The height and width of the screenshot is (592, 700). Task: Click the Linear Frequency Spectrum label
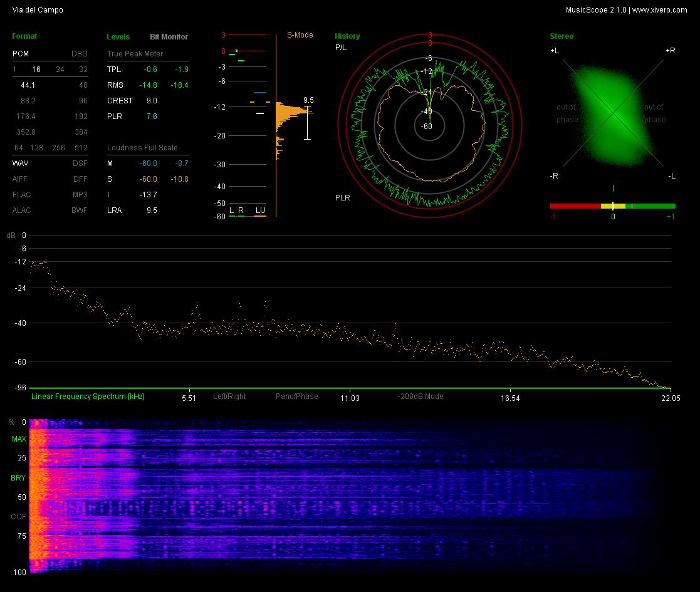pos(88,396)
